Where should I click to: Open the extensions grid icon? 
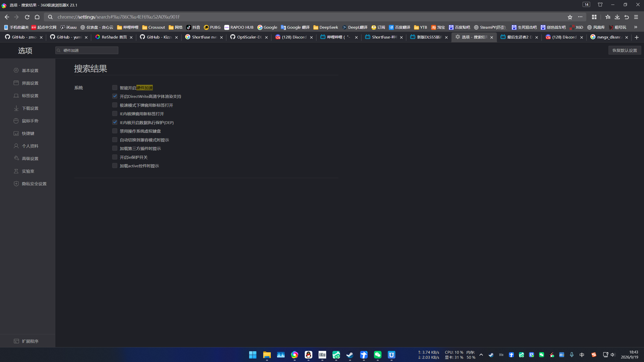click(594, 17)
